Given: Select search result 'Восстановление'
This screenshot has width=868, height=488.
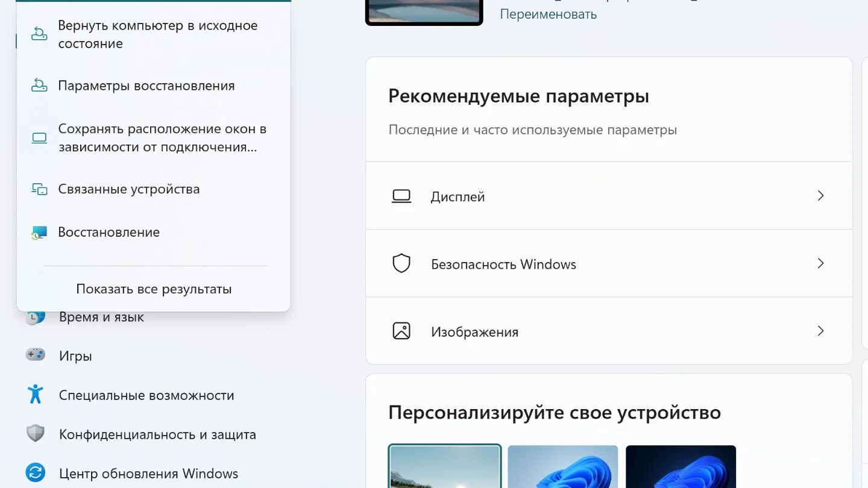Looking at the screenshot, I should pos(154,233).
